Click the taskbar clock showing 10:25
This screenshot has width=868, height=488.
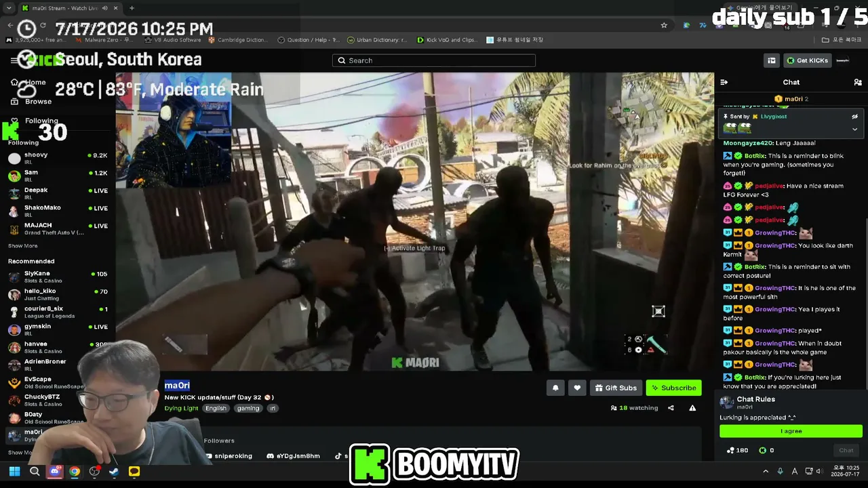[x=846, y=471]
